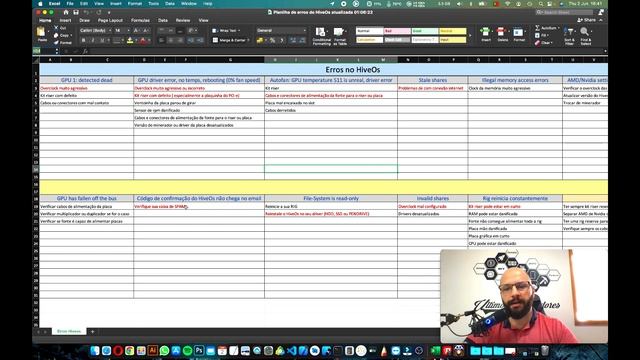This screenshot has width=640, height=360.
Task: Click the fill color bucket swatch
Action: (x=130, y=40)
